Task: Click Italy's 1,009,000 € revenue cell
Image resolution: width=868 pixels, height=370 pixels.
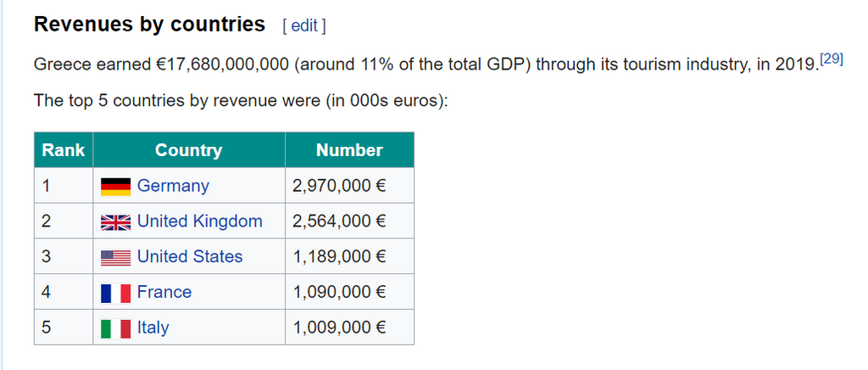Action: pyautogui.click(x=340, y=328)
